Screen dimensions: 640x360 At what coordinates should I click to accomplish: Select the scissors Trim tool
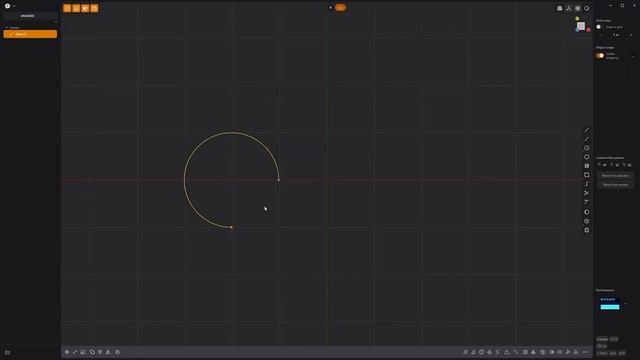click(587, 193)
